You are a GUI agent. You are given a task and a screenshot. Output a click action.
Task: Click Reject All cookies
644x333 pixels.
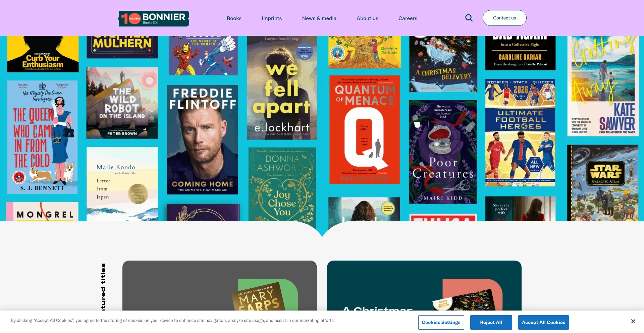(x=491, y=322)
